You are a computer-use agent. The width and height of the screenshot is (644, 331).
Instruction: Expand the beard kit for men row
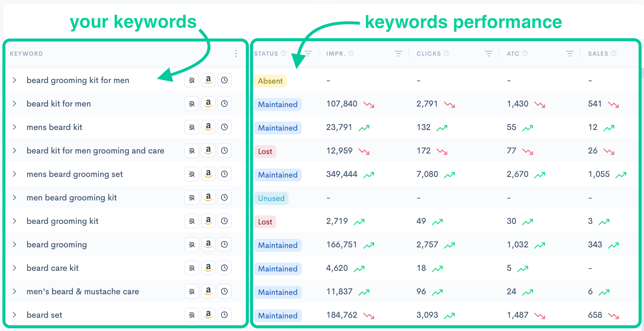(14, 104)
